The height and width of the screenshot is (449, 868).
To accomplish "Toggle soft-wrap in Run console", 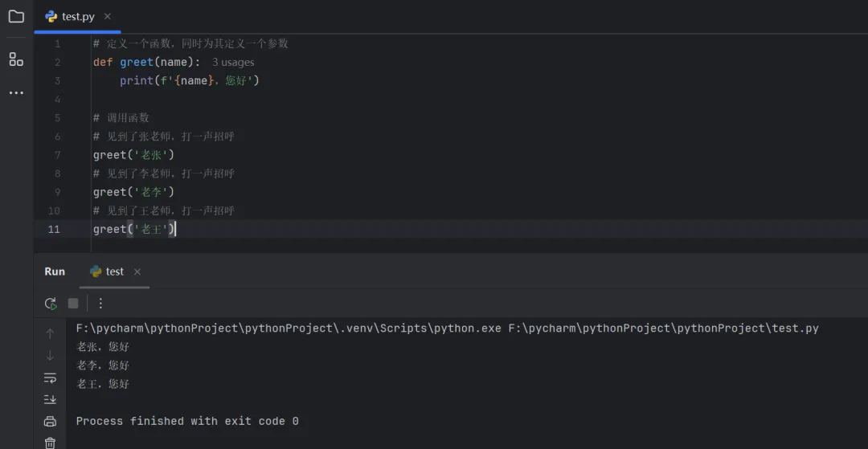I will [50, 378].
